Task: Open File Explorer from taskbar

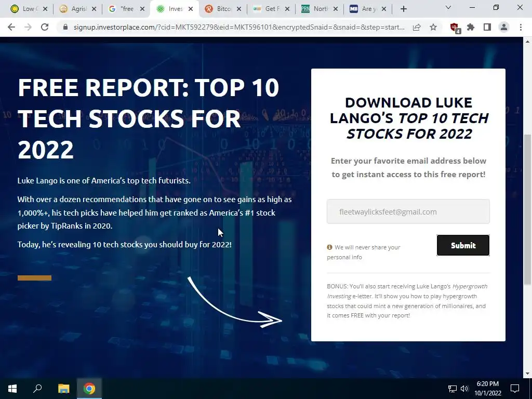Action: [x=63, y=389]
